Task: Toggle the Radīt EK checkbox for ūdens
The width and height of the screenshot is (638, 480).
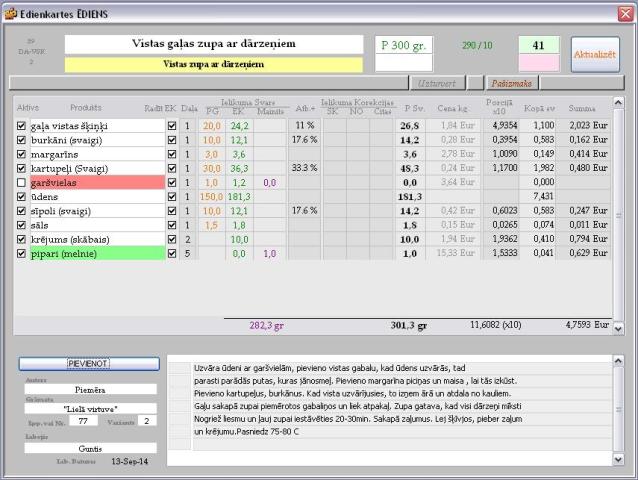Action: point(171,197)
